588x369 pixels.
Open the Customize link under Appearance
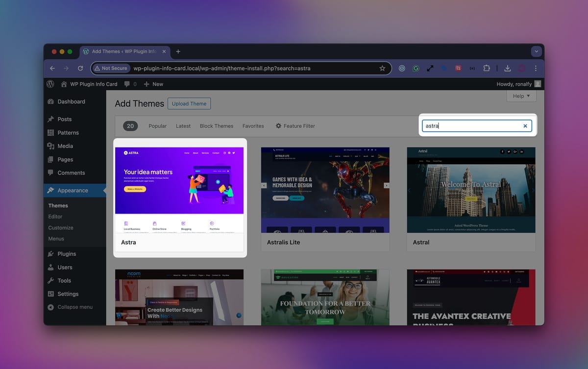(61, 227)
